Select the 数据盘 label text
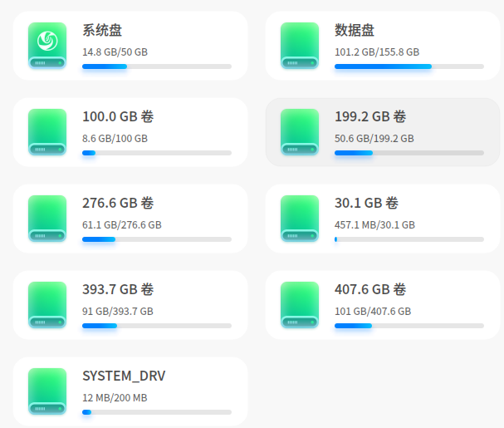504x428 pixels. pos(355,31)
